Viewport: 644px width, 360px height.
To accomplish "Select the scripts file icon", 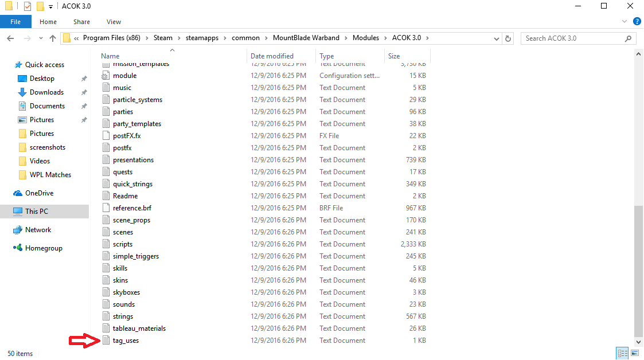I will pyautogui.click(x=106, y=244).
